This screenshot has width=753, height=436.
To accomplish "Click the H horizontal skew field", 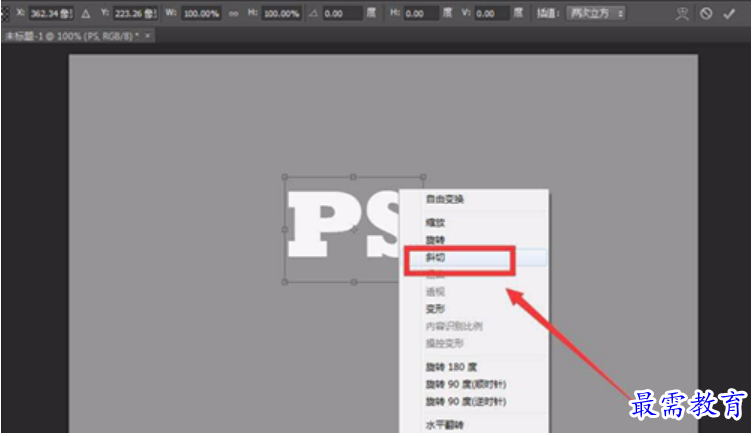I will pyautogui.click(x=421, y=13).
